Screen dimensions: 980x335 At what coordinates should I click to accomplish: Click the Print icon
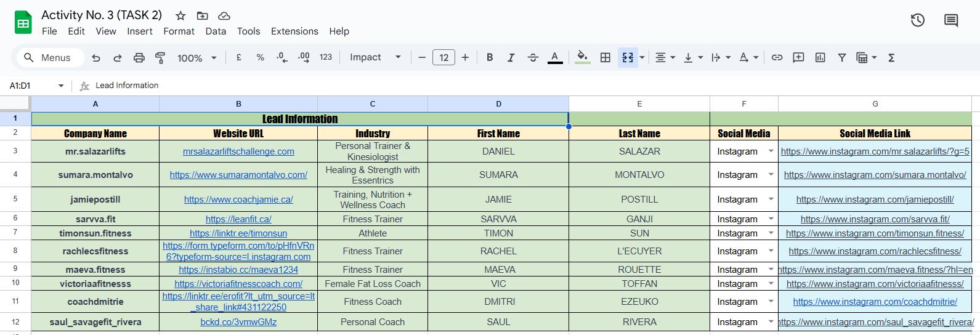[139, 57]
